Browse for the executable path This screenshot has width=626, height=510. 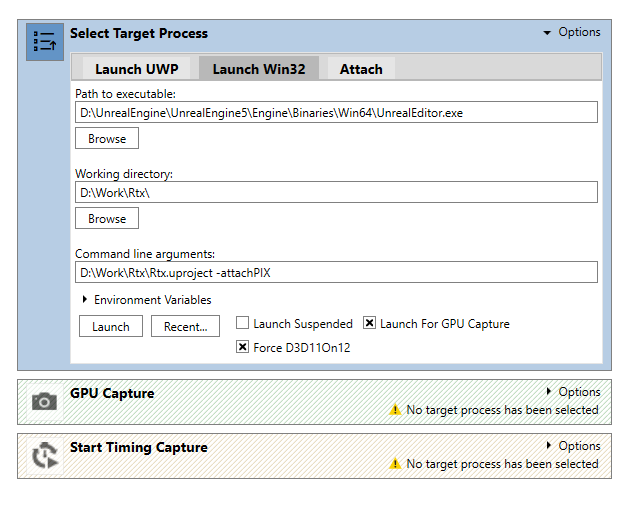pos(107,139)
